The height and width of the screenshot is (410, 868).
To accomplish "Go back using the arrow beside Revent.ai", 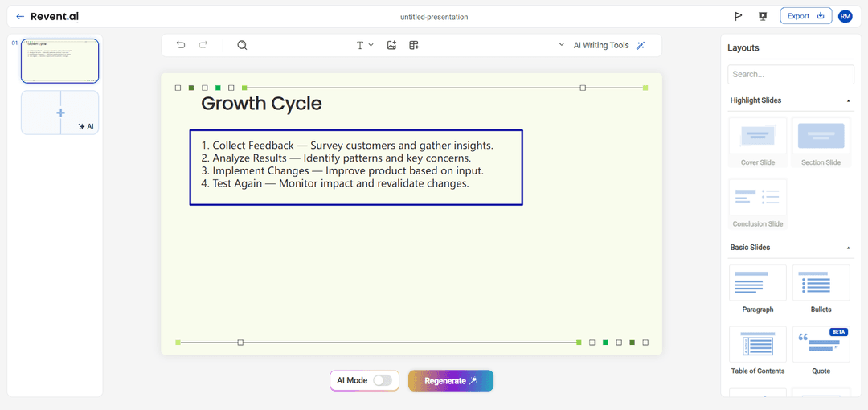I will pyautogui.click(x=20, y=17).
